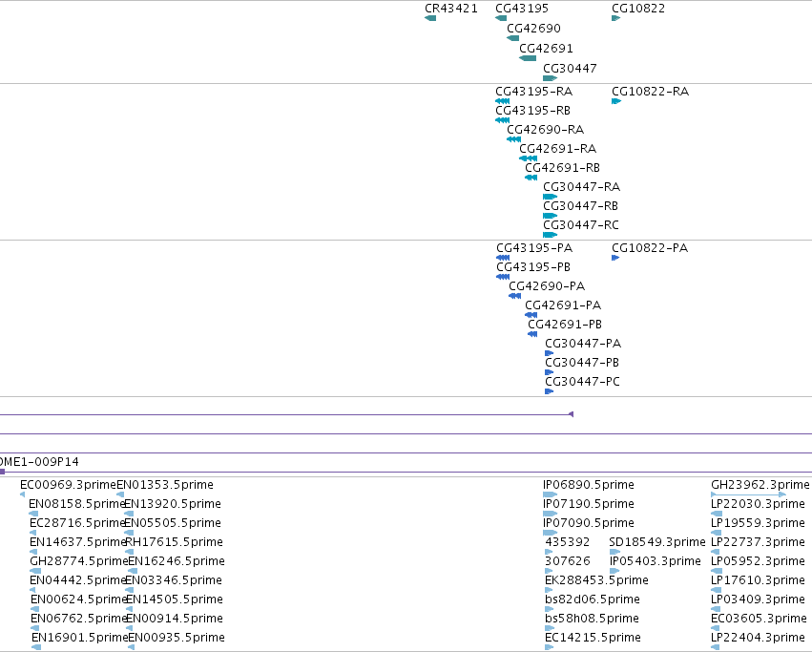Select the CG42691 gene label
The height and width of the screenshot is (652, 812).
(547, 49)
